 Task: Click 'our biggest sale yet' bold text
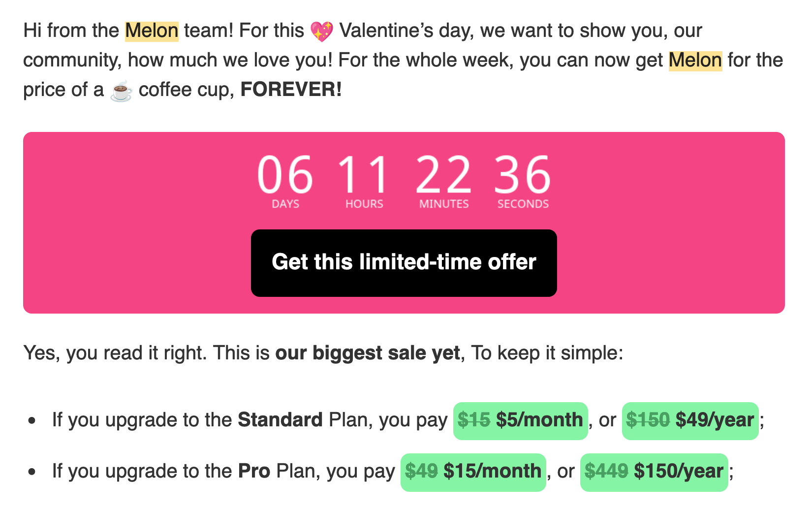coord(368,353)
